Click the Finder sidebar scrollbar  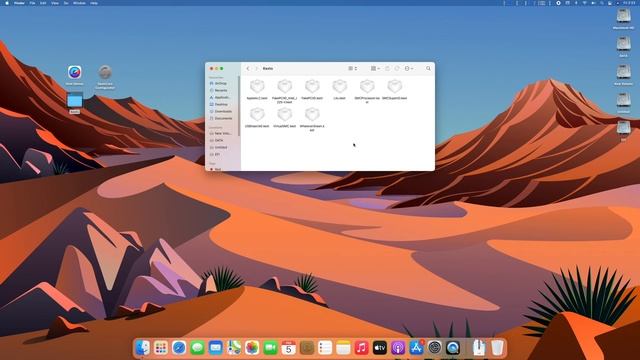239,106
